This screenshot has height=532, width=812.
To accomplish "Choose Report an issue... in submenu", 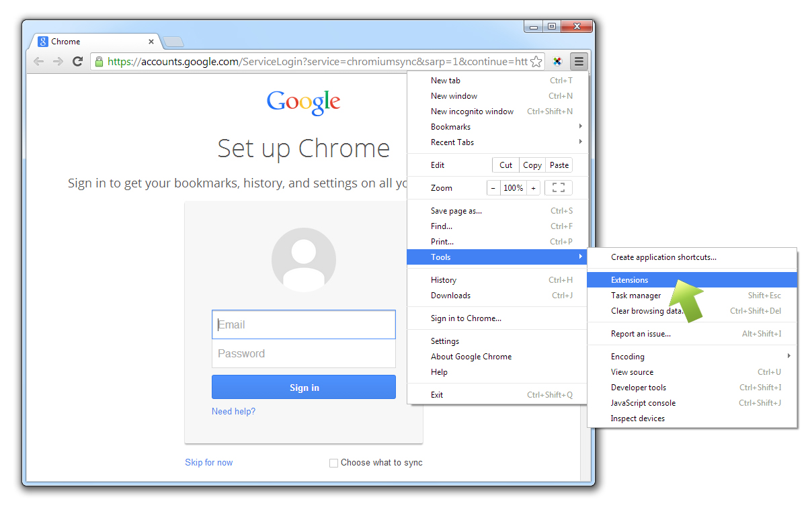I will tap(692, 334).
